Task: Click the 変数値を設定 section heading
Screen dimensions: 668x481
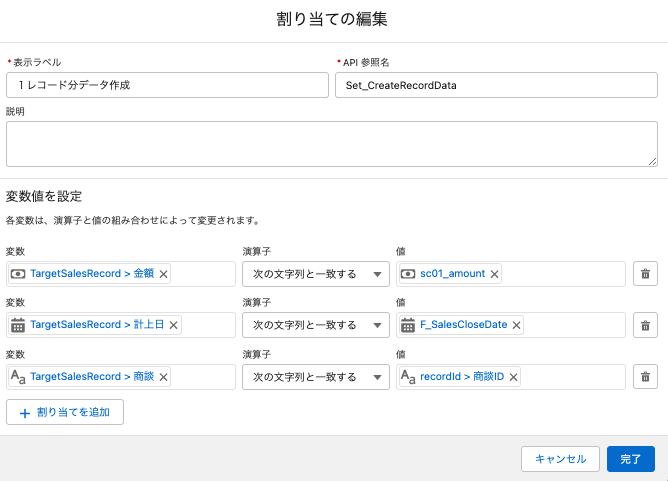Action: (x=44, y=196)
